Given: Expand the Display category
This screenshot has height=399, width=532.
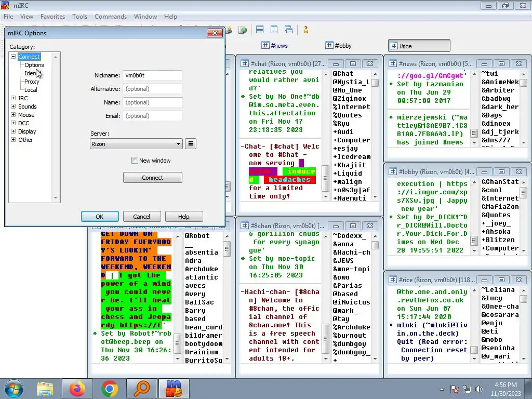Looking at the screenshot, I should [13, 131].
